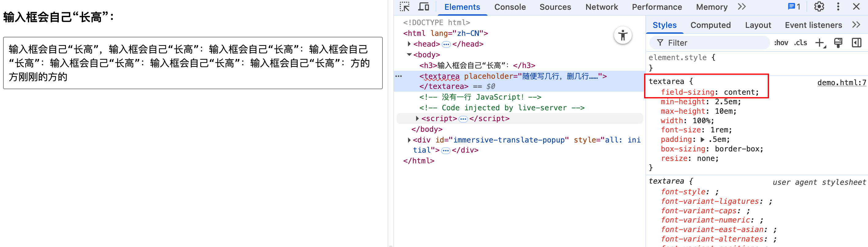
Task: Click the closing </body> tag line
Action: pos(427,129)
